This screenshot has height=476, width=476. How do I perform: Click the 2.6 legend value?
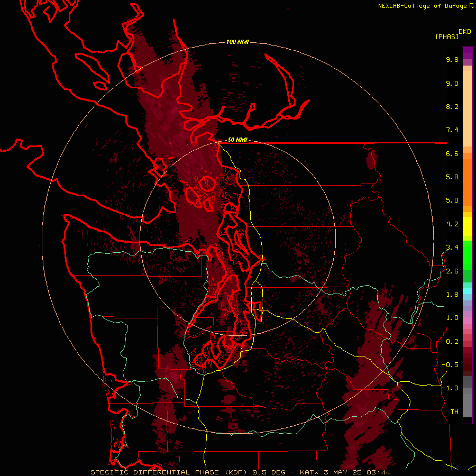coord(452,271)
